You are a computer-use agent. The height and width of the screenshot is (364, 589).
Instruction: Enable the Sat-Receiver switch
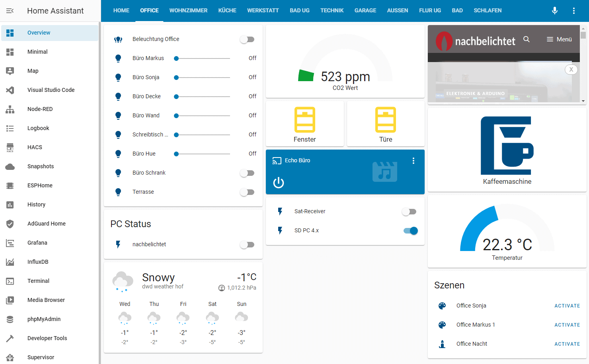click(409, 212)
